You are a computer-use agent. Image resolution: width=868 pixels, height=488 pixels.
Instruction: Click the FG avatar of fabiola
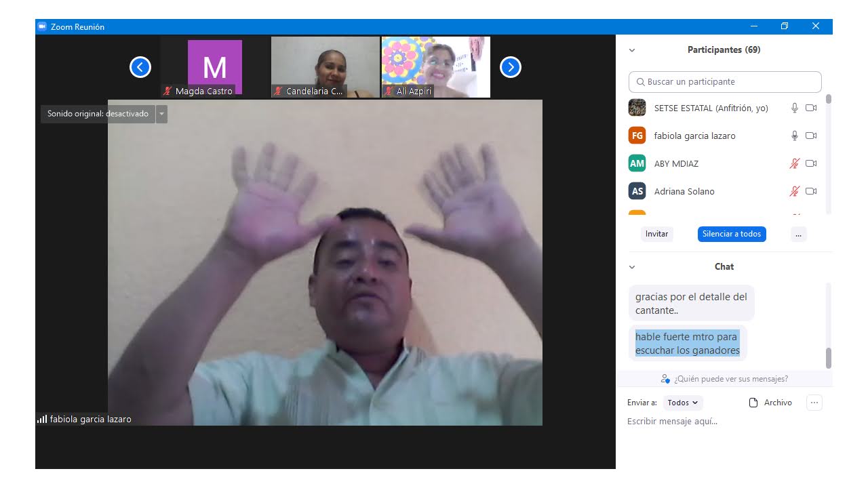pos(637,136)
